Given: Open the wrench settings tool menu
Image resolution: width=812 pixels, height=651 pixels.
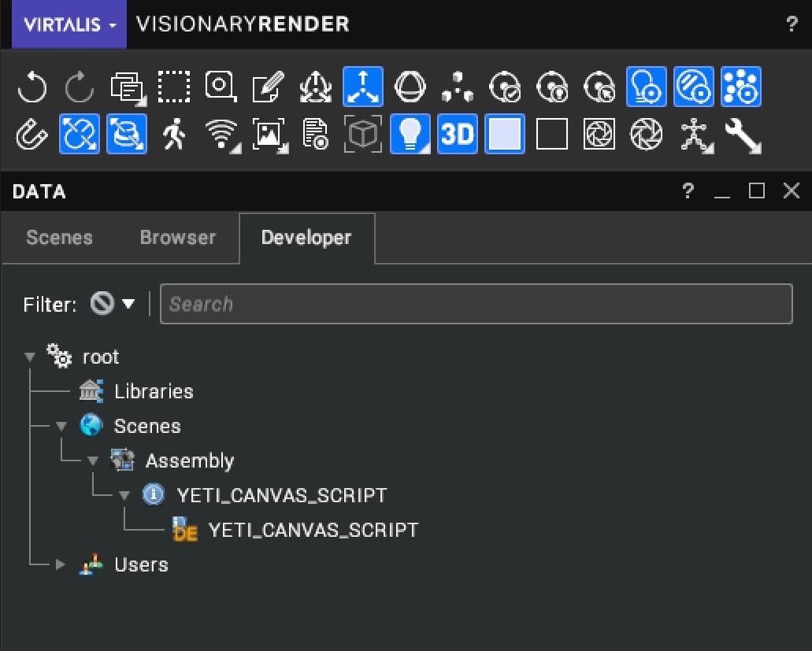Looking at the screenshot, I should click(743, 135).
